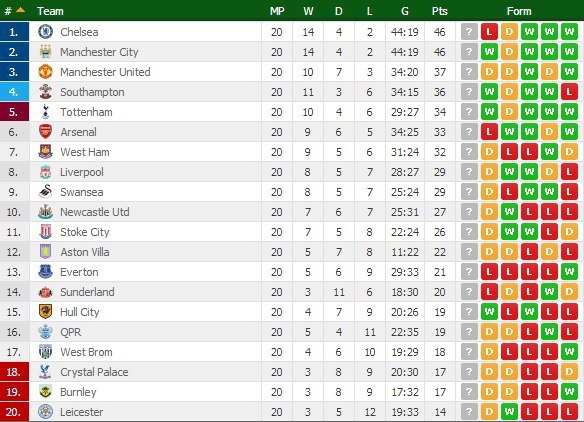
Task: Click the Leicester club crest icon
Action: tap(45, 412)
